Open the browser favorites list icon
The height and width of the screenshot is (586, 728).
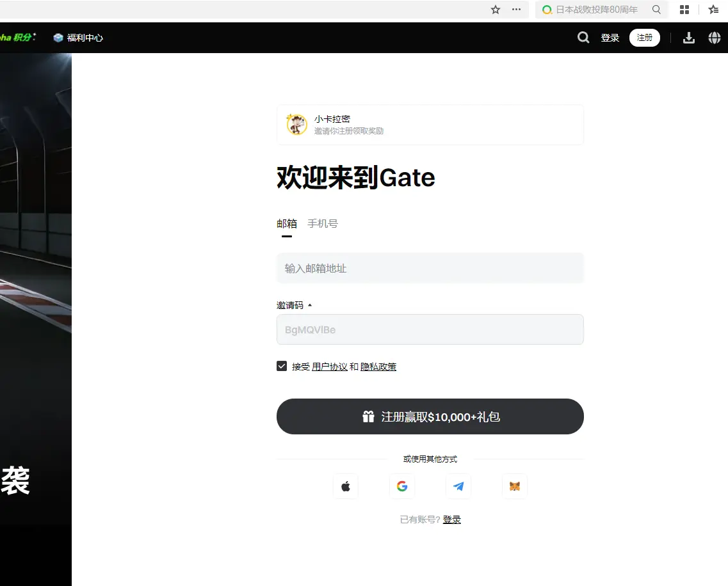(x=714, y=10)
